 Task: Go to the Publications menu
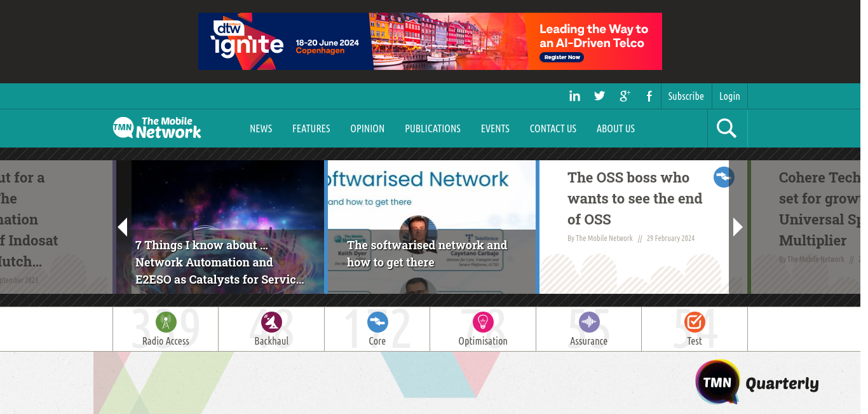click(x=433, y=128)
